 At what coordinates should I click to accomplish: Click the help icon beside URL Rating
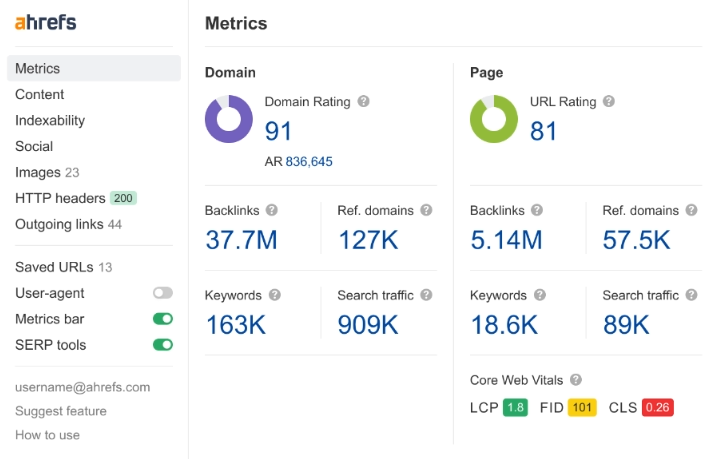[609, 102]
